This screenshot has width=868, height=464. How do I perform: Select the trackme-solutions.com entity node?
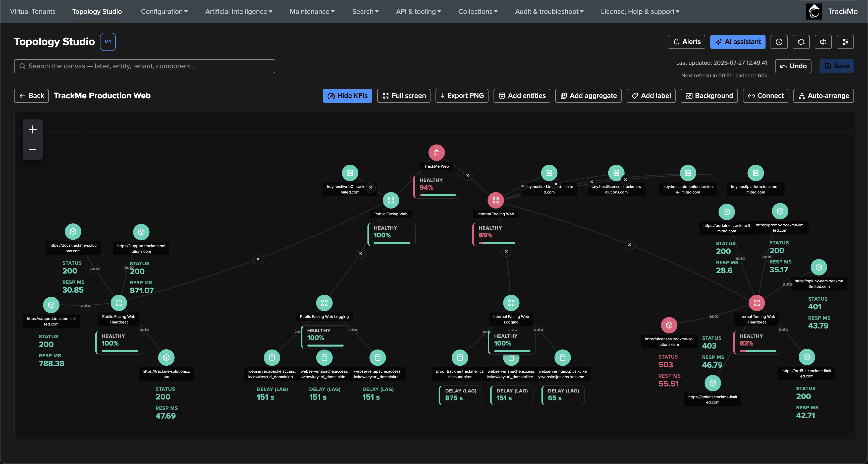pos(166,358)
